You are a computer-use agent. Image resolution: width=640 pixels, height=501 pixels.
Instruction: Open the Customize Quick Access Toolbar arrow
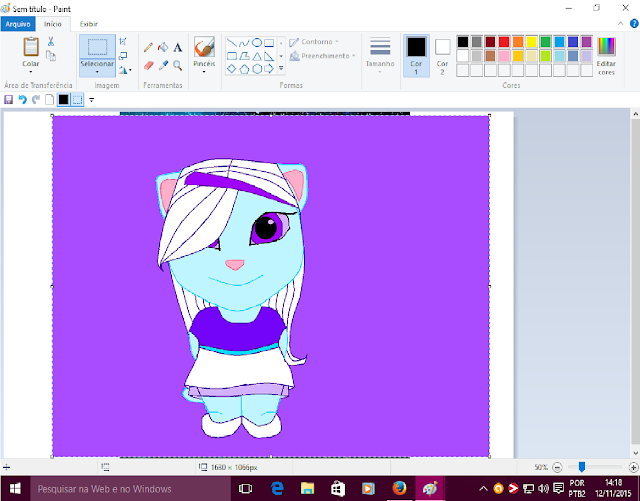91,100
